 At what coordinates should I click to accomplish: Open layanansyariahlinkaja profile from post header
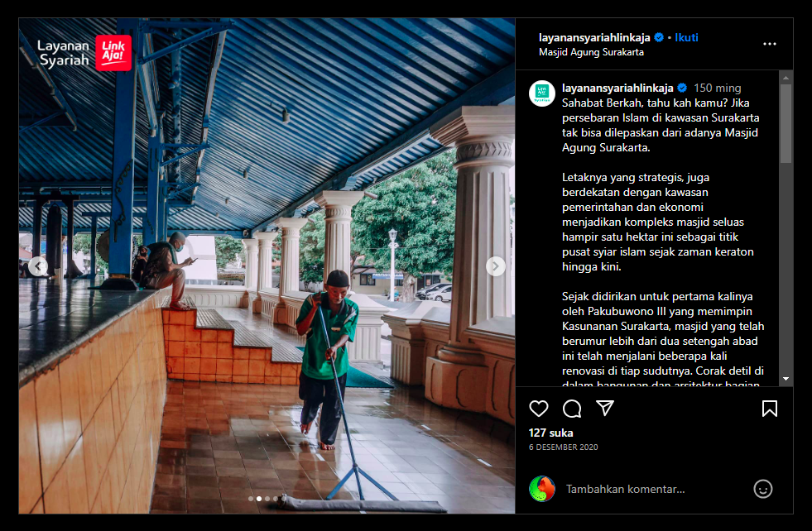tap(594, 37)
